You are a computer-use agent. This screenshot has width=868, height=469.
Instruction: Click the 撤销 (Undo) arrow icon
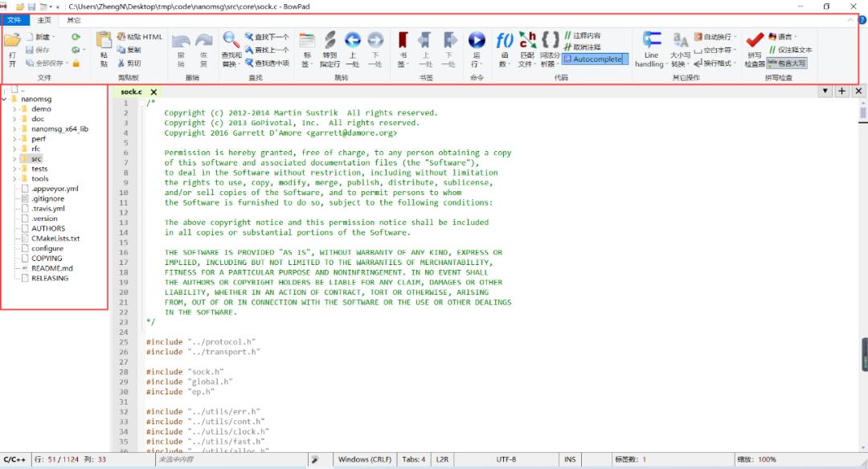coord(181,41)
